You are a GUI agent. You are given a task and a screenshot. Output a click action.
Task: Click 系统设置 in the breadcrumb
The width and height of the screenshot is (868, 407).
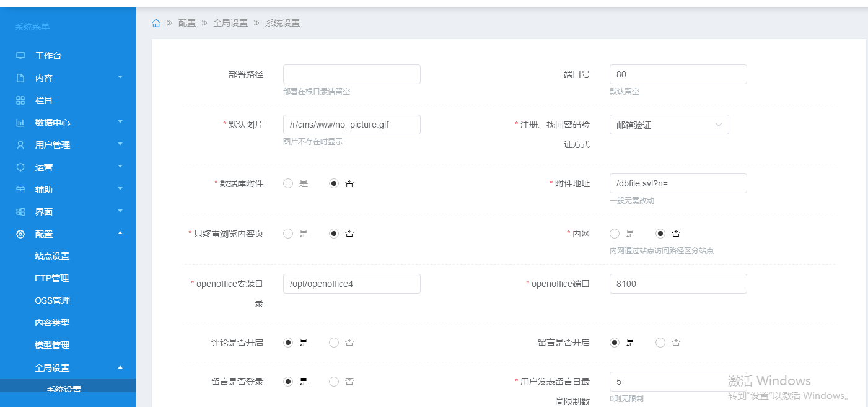(x=283, y=23)
